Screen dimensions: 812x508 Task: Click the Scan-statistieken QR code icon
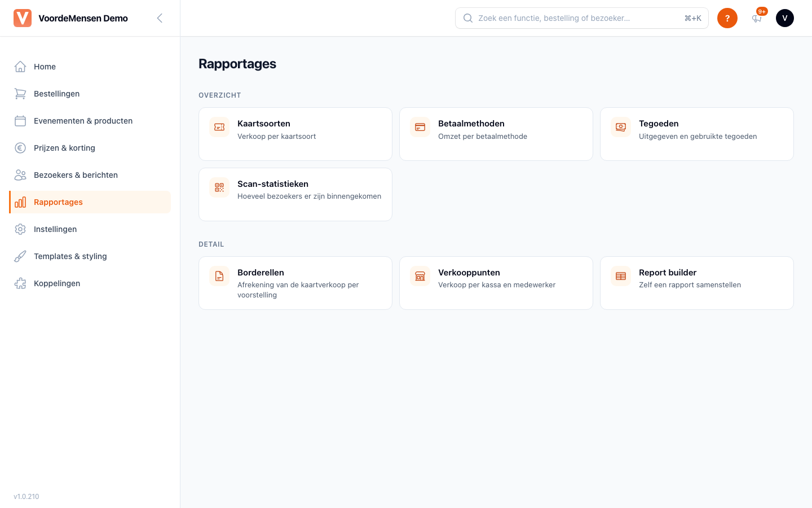point(219,187)
